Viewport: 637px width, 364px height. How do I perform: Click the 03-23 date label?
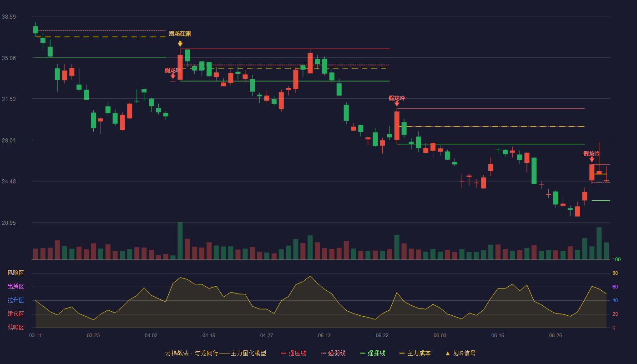[93, 335]
